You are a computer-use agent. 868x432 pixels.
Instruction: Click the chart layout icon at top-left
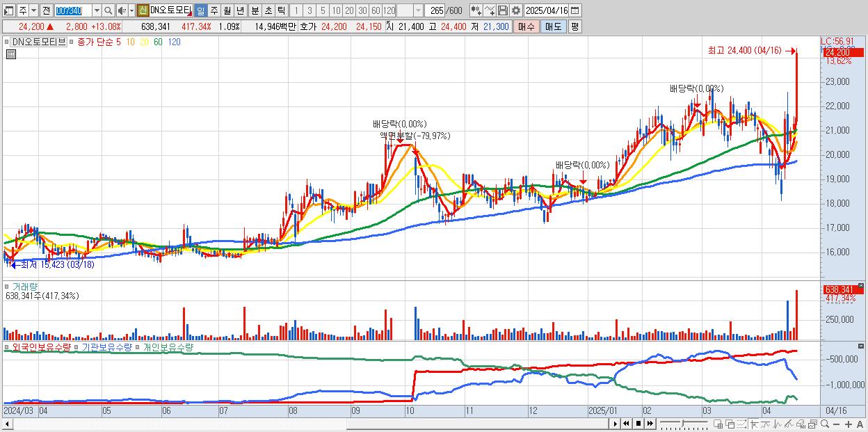pos(9,11)
